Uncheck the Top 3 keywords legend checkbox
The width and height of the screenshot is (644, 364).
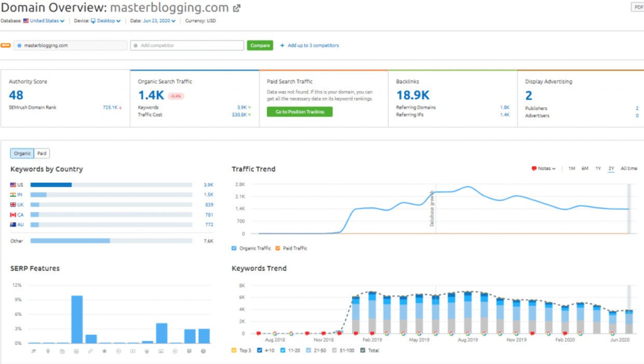click(234, 350)
